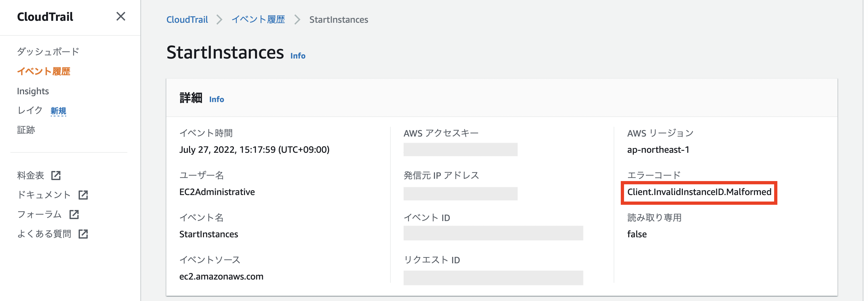The image size is (868, 301).
Task: Click external link icon next to ドキュメント
Action: click(83, 195)
